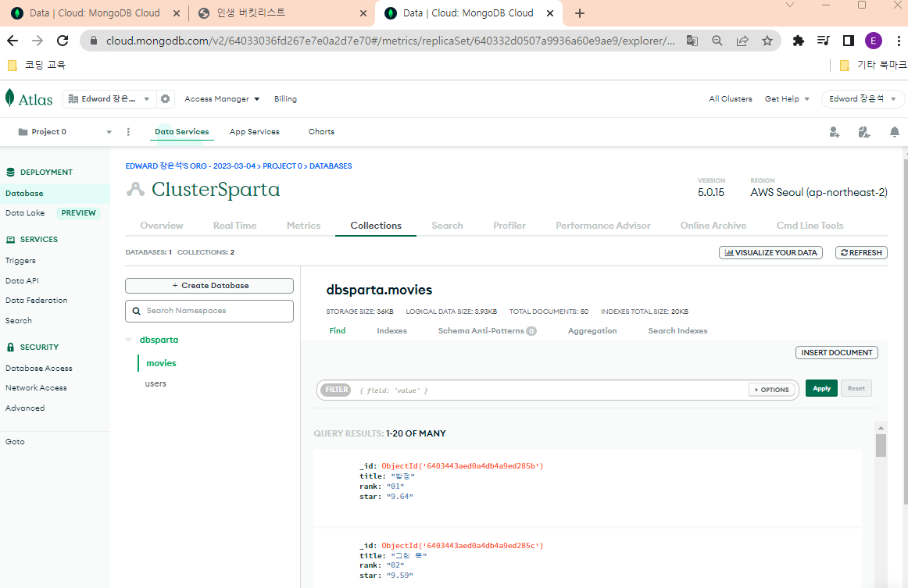908x588 pixels.
Task: Click Create Database button
Action: 209,286
